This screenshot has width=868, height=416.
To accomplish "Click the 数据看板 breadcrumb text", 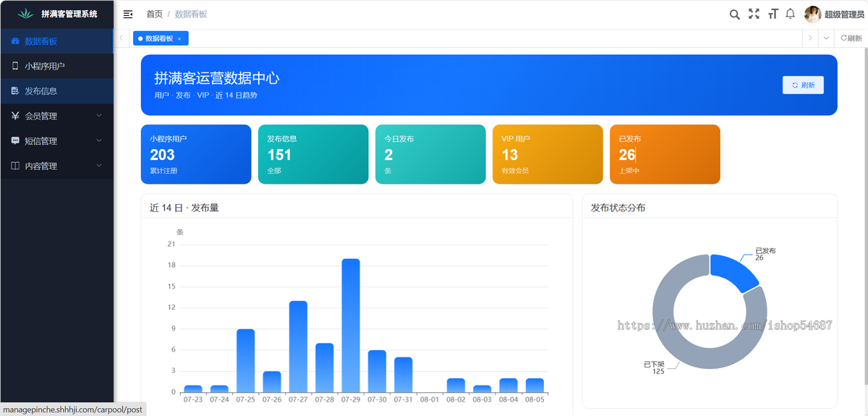I will 191,14.
